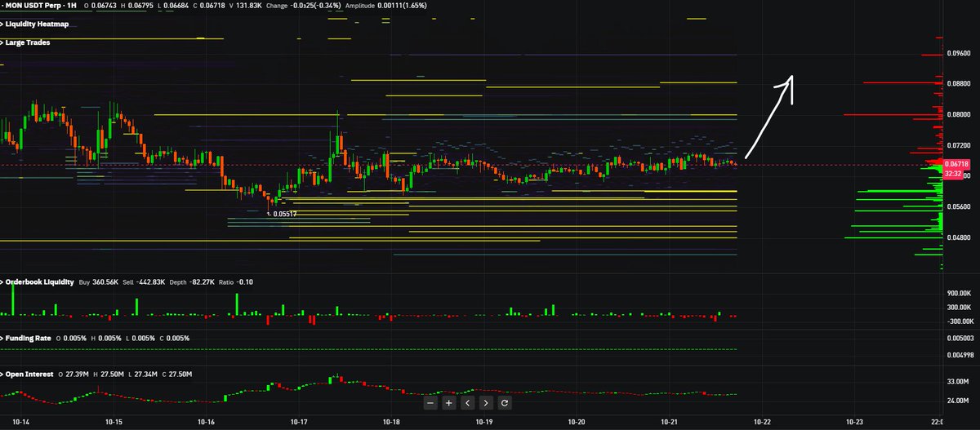Select the 0.07200 price axis label
The image size is (980, 430).
coord(958,145)
